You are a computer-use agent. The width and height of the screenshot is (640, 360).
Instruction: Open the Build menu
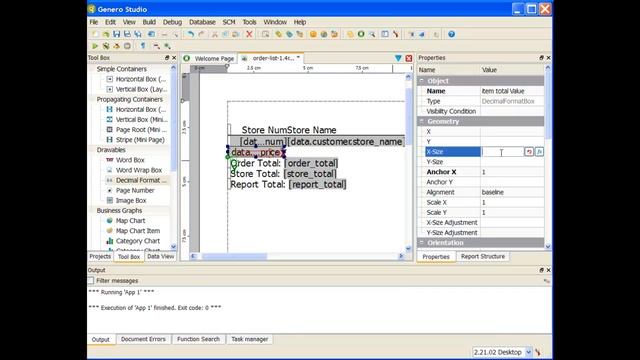pyautogui.click(x=149, y=22)
